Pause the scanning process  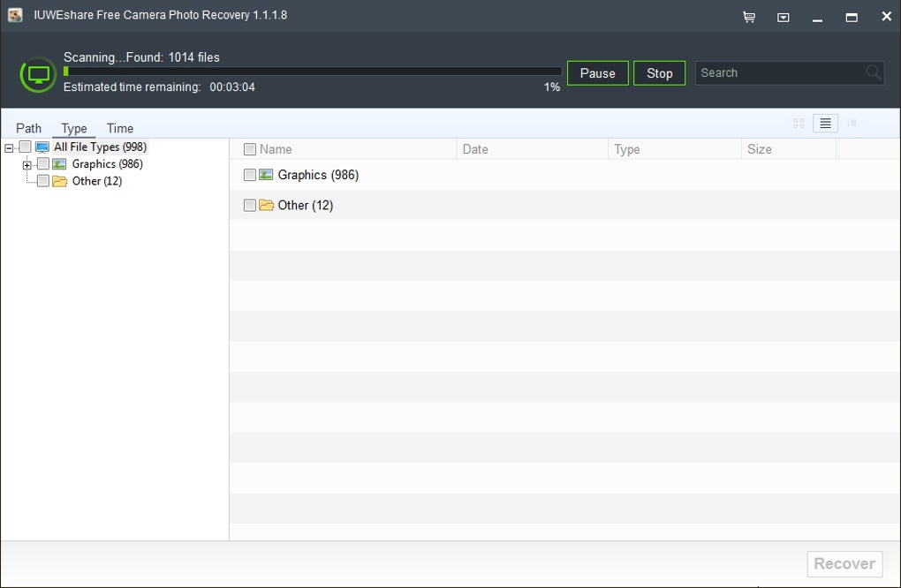[x=597, y=73]
